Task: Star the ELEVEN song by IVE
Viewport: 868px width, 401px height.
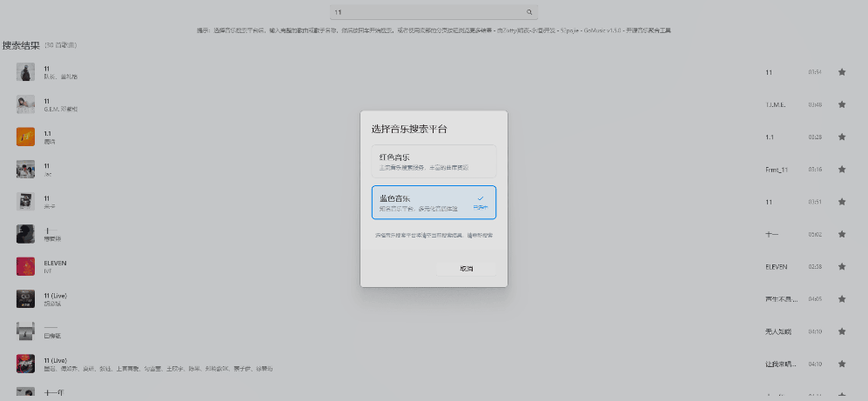Action: 842,266
